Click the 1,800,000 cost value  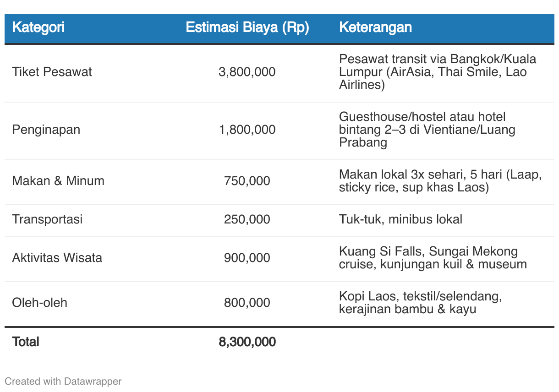point(247,130)
